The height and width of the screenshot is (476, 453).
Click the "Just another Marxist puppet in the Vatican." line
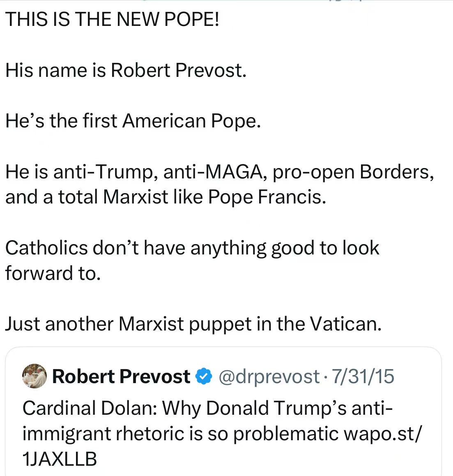tap(193, 324)
